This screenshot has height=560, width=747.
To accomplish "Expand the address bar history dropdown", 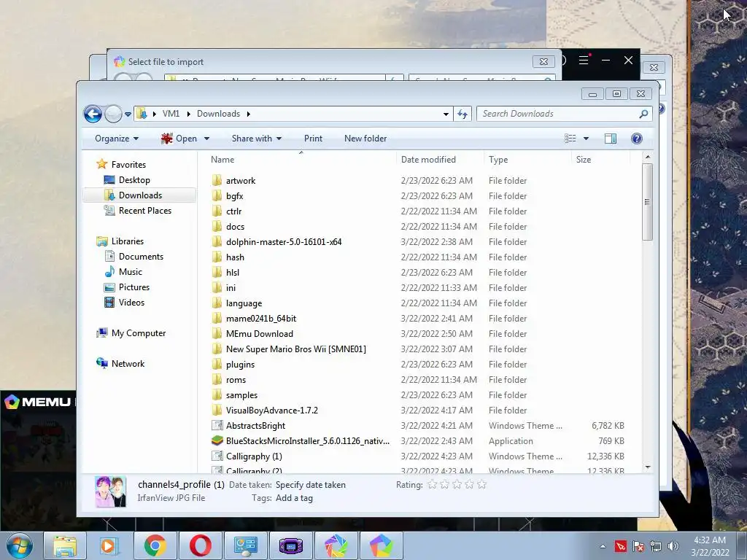I will (446, 114).
